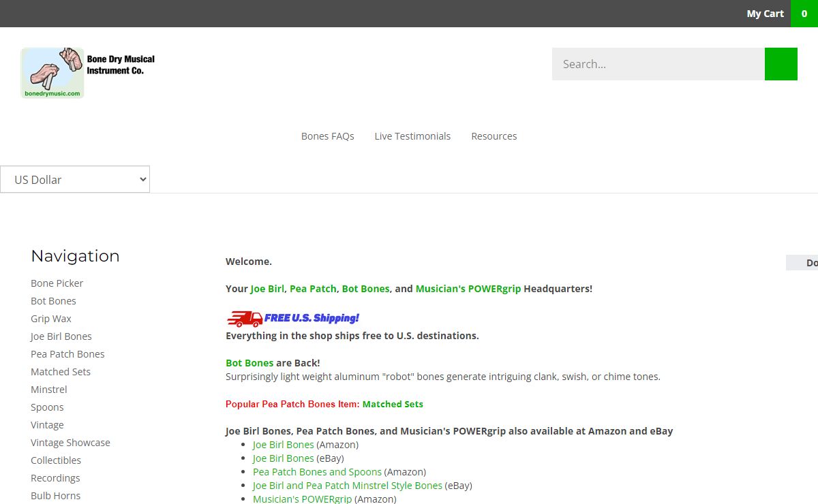Open Joe Birl Bones (eBay) link
This screenshot has height=504, width=818.
(x=283, y=458)
